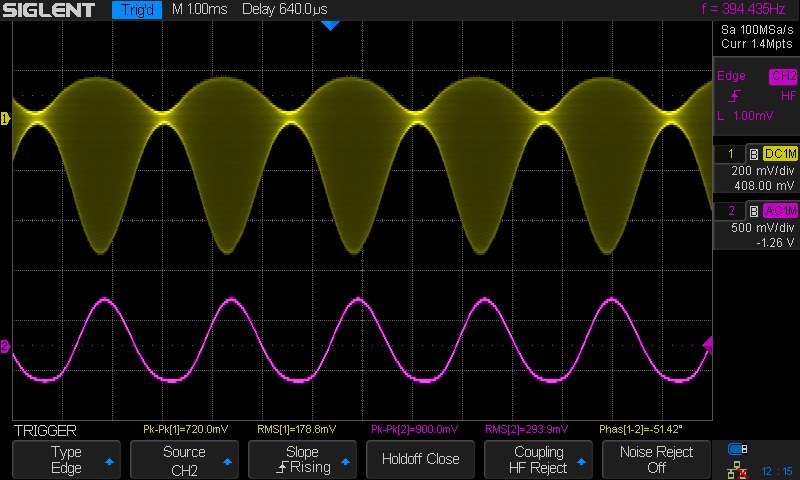
Task: Click the CH2 trigger source badge
Action: click(782, 76)
